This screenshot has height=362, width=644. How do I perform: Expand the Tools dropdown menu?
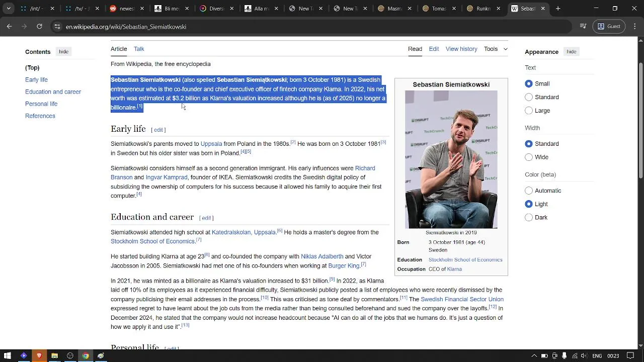[x=496, y=49]
